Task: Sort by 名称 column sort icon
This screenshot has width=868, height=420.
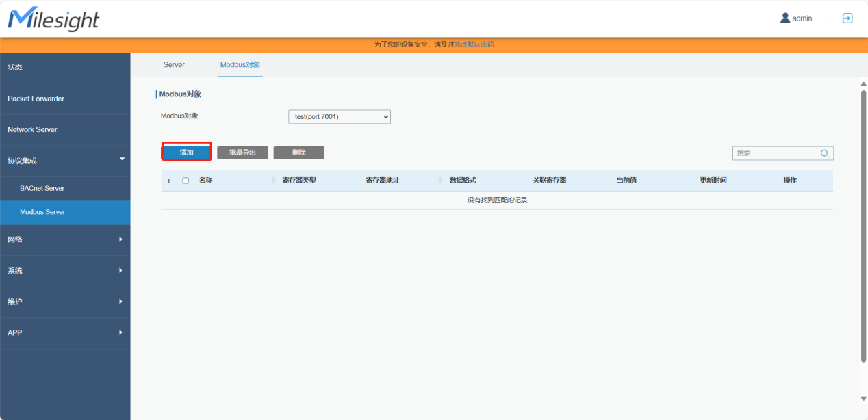Action: click(x=274, y=181)
